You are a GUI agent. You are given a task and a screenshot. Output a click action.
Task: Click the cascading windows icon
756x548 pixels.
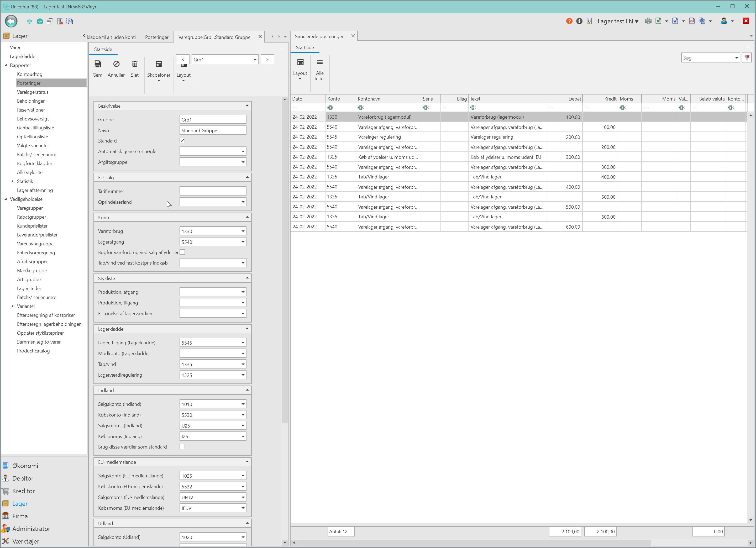[x=50, y=21]
